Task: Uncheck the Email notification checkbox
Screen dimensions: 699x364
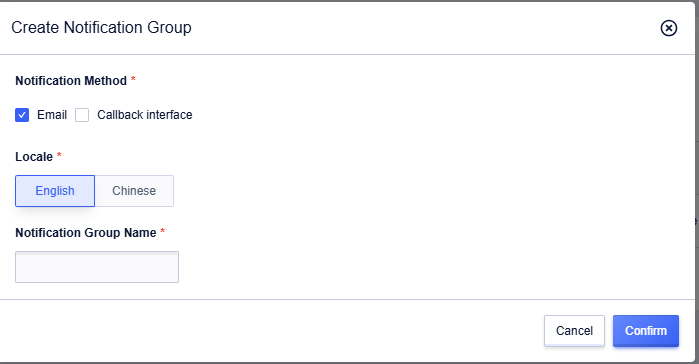Action: coord(22,115)
